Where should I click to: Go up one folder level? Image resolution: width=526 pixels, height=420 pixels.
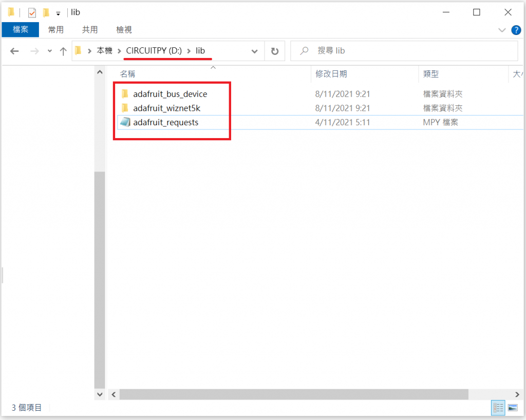[63, 51]
